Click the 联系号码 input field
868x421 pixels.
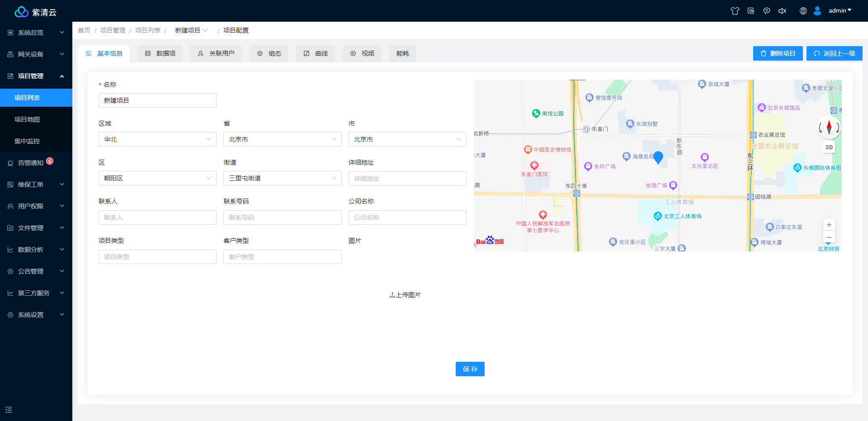[283, 218]
